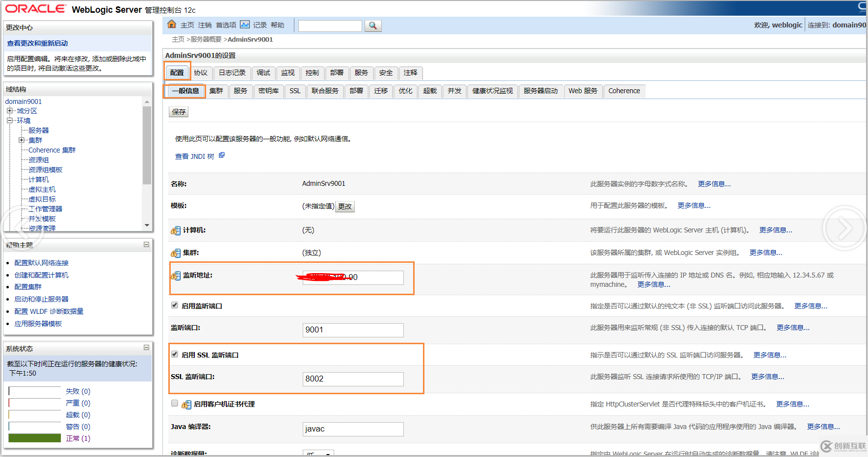
Task: Open 更多信息 link for 名称
Action: tap(714, 184)
